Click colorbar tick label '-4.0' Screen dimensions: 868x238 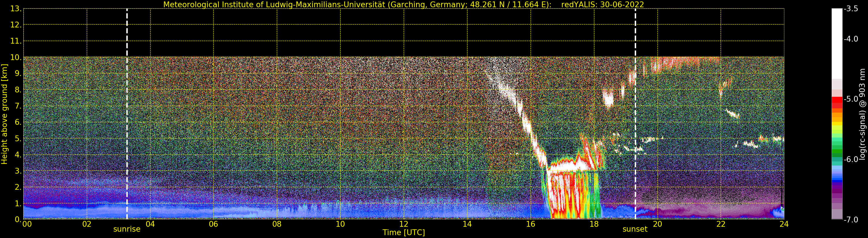[851, 39]
